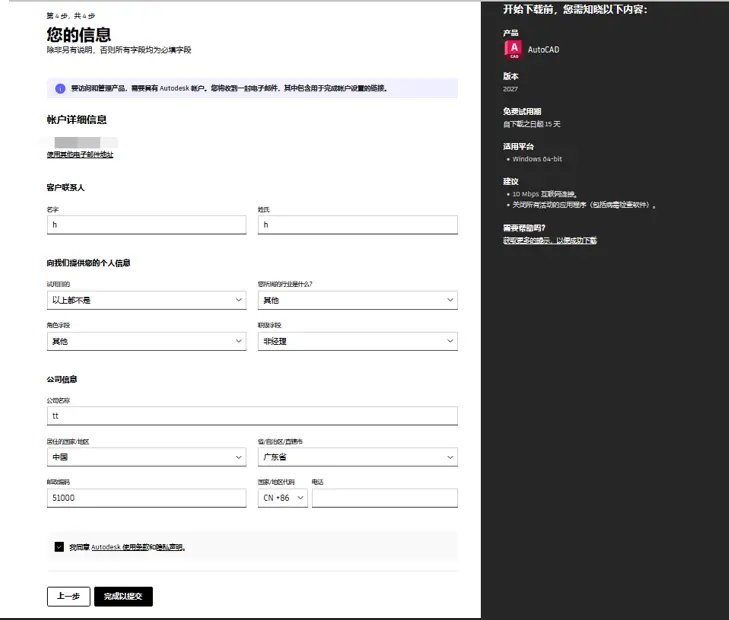The height and width of the screenshot is (620, 729).
Task: Click the AutoCAD product icon
Action: (513, 50)
